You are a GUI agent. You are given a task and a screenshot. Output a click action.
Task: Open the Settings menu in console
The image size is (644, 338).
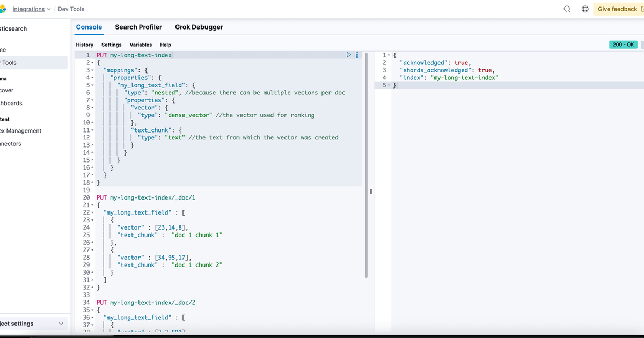pyautogui.click(x=112, y=45)
